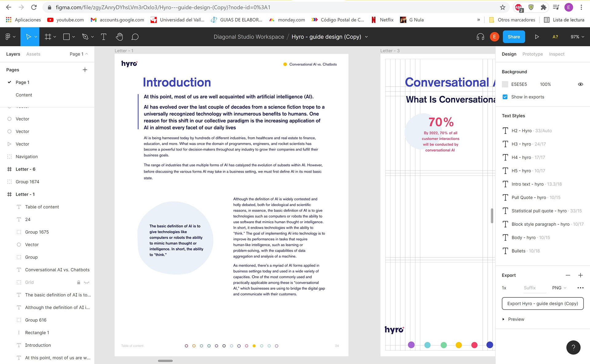
Task: Click the orange E user avatar
Action: click(494, 37)
